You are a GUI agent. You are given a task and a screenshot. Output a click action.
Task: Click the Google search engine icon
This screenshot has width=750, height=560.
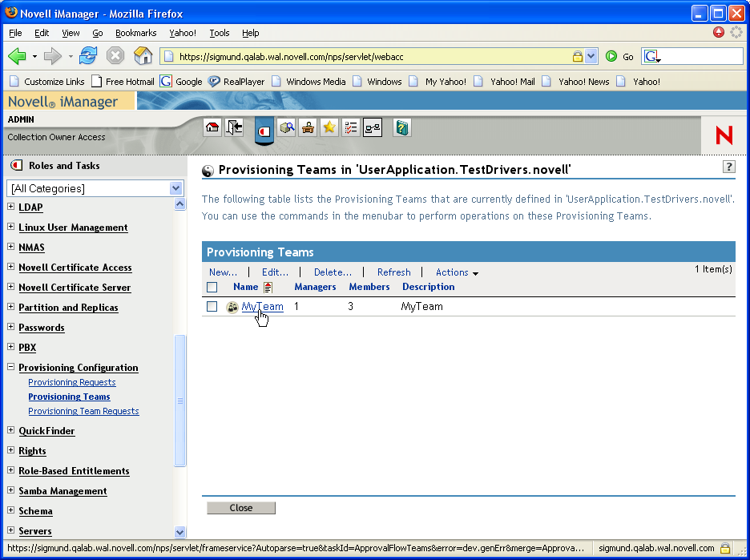point(652,56)
